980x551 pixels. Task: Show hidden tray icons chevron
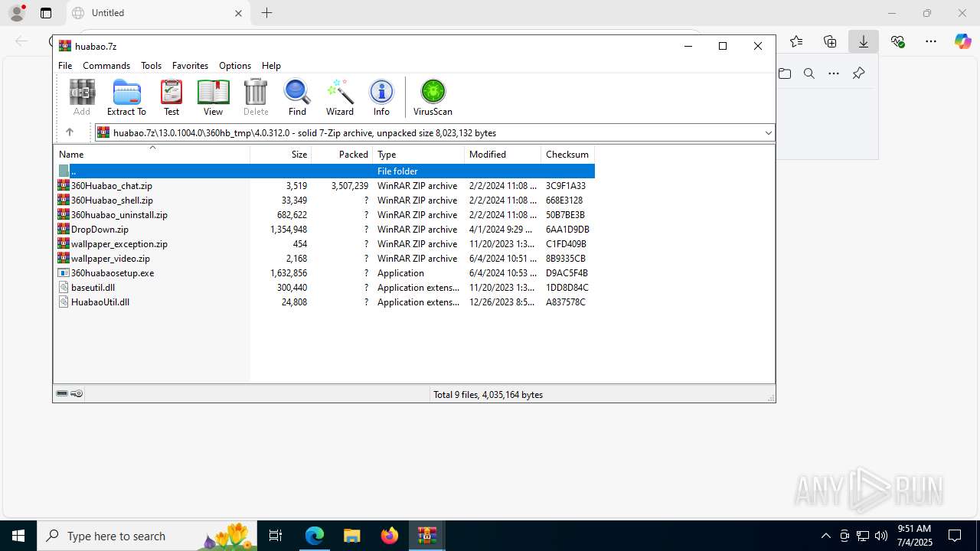coord(825,536)
